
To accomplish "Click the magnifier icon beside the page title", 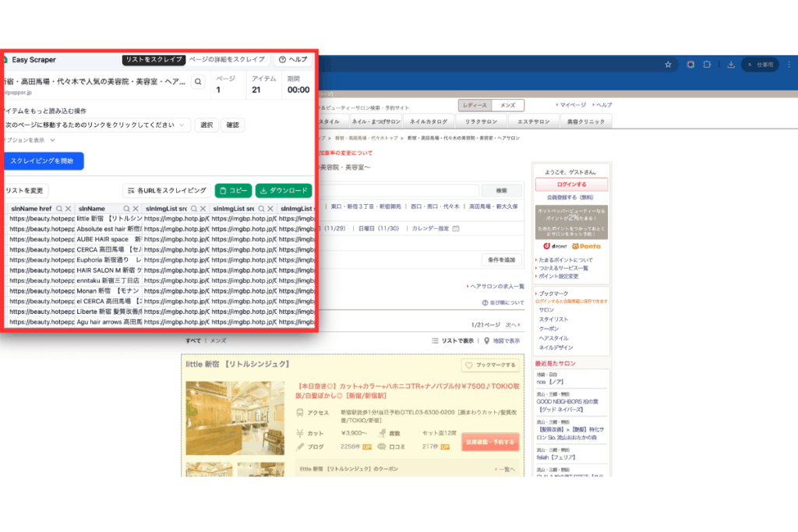I will click(198, 82).
